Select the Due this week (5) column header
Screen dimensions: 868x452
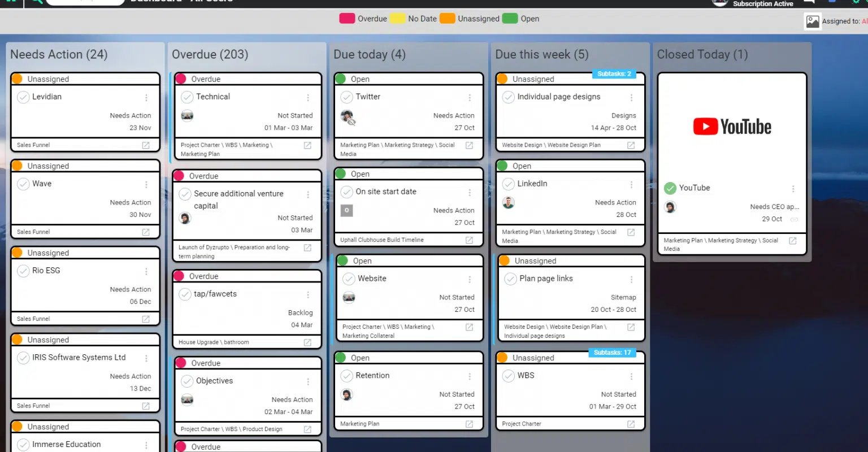[x=541, y=54]
